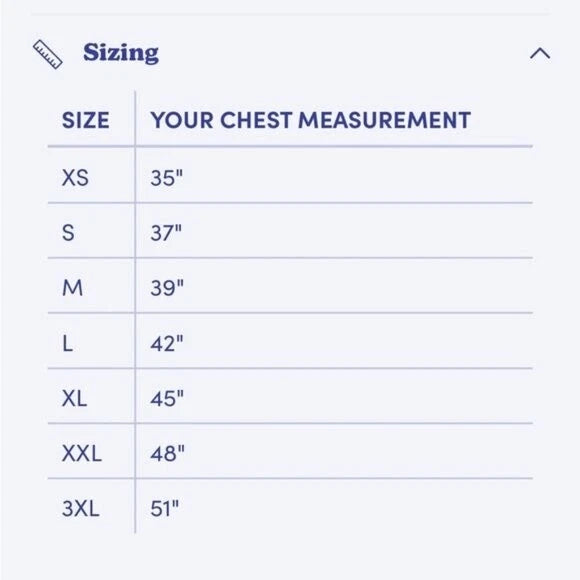Click the S size row label

(68, 233)
